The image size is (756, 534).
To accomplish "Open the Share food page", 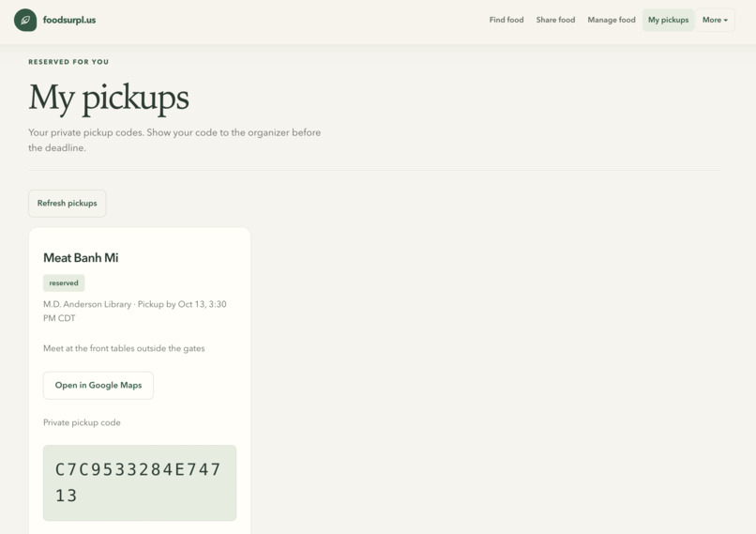I will click(x=555, y=20).
